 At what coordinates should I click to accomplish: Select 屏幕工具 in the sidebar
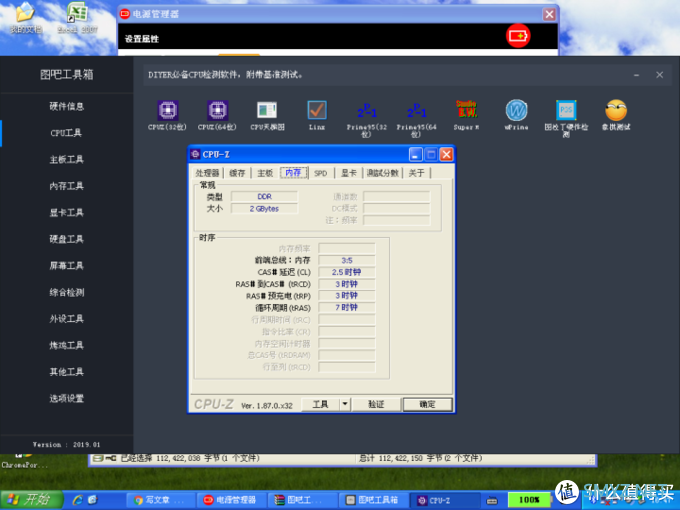coord(66,265)
